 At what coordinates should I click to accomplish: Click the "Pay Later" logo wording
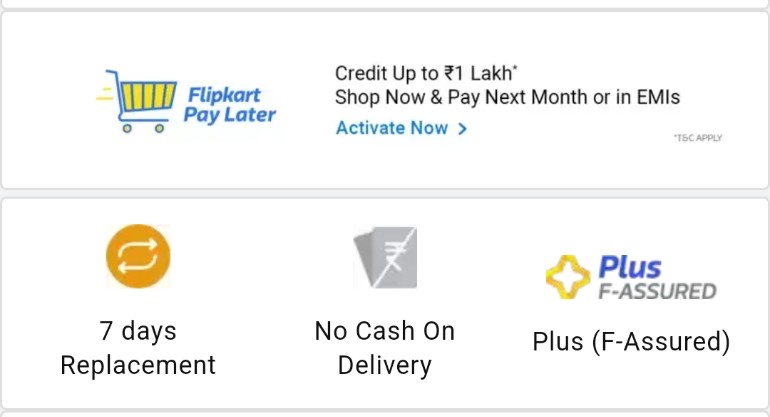point(230,115)
